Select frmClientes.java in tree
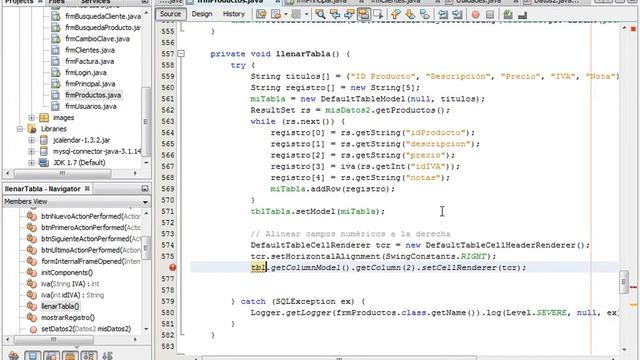The image size is (640, 360). coord(90,50)
